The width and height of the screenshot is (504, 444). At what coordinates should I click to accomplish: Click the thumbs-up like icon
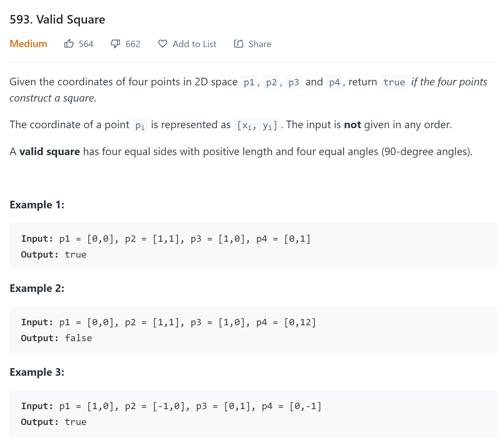pos(69,44)
